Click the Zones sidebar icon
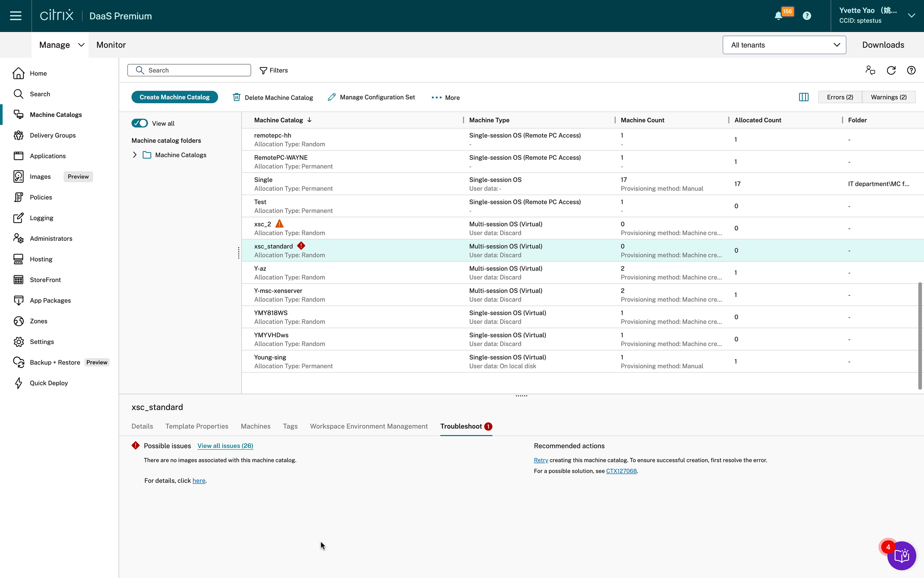The height and width of the screenshot is (578, 924). pos(18,321)
